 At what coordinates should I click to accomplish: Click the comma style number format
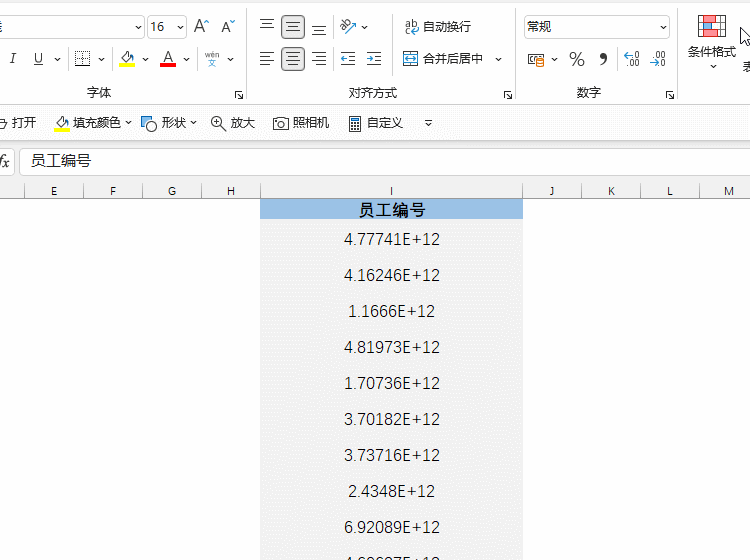pos(603,60)
